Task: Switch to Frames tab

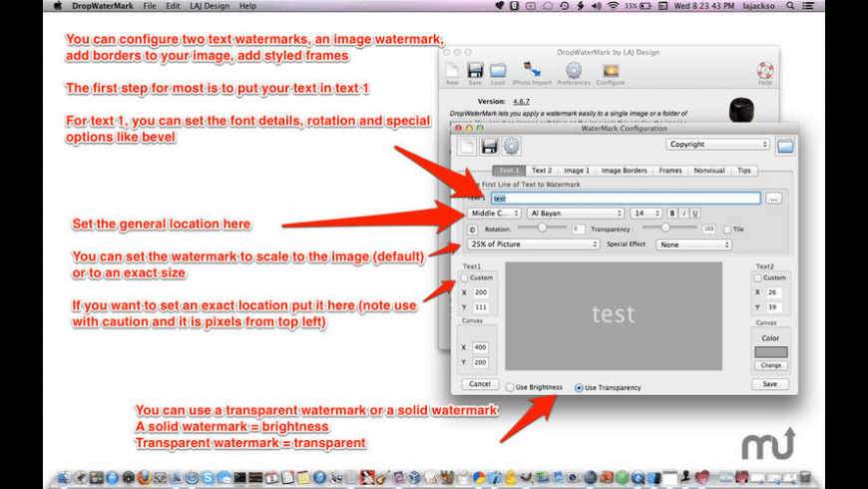Action: click(x=670, y=171)
